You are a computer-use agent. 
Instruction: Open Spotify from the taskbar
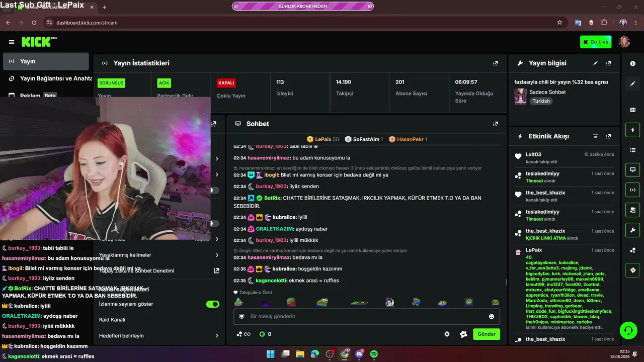[x=374, y=354]
